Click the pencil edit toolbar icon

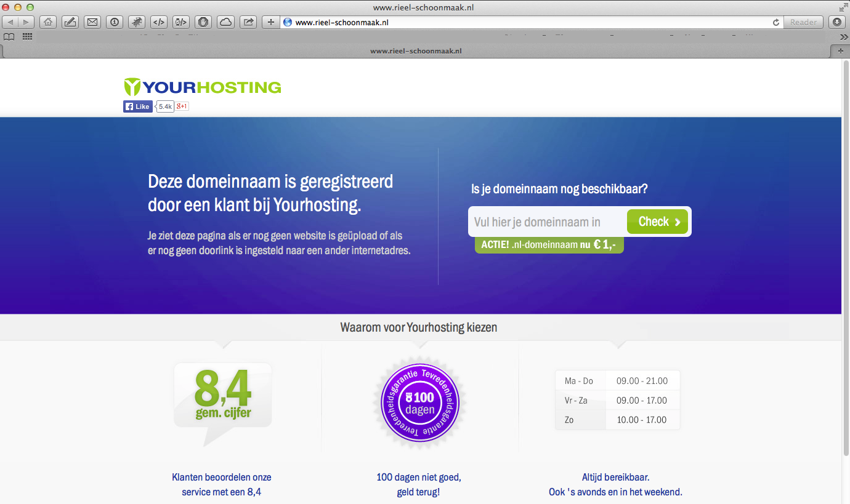pyautogui.click(x=70, y=22)
